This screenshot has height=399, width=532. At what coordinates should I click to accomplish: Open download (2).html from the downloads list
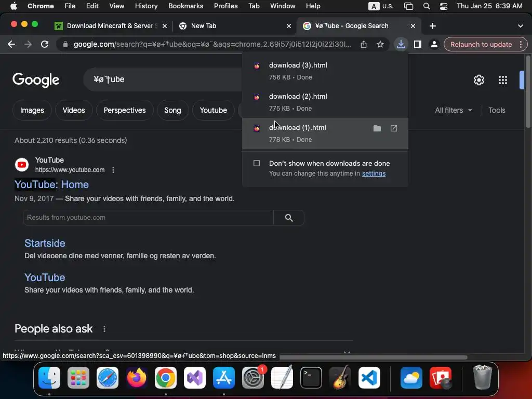pos(325,102)
